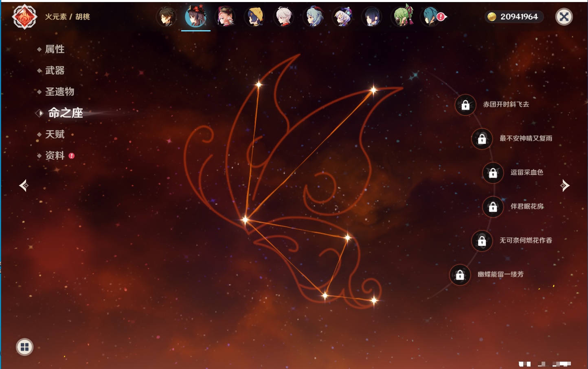The width and height of the screenshot is (588, 369).
Task: Pick the Qiqi avatar with purple hat
Action: pos(342,17)
